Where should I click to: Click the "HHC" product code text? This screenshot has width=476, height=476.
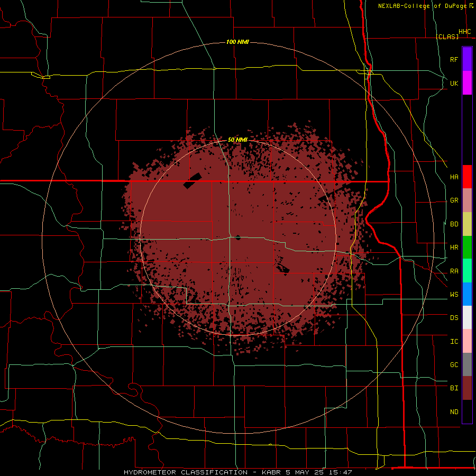(465, 32)
